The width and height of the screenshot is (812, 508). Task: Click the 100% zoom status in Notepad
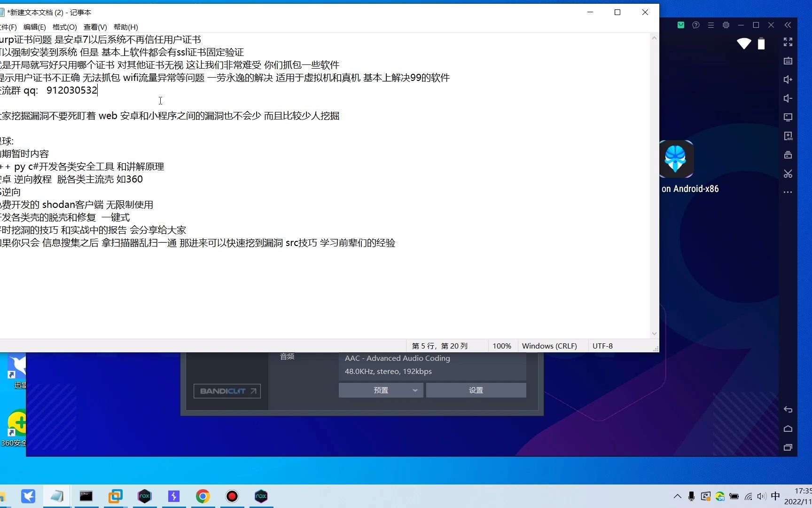click(x=501, y=346)
